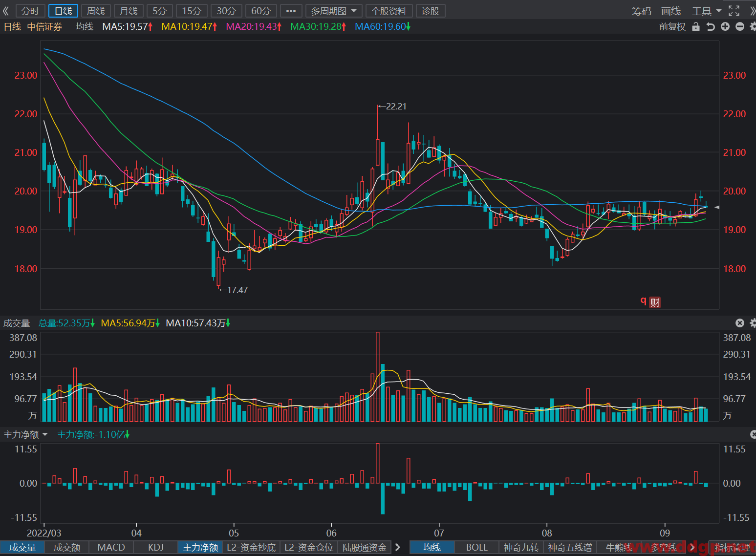The image size is (756, 556).
Task: Click the 总量:52.35万 volume value
Action: click(x=66, y=323)
